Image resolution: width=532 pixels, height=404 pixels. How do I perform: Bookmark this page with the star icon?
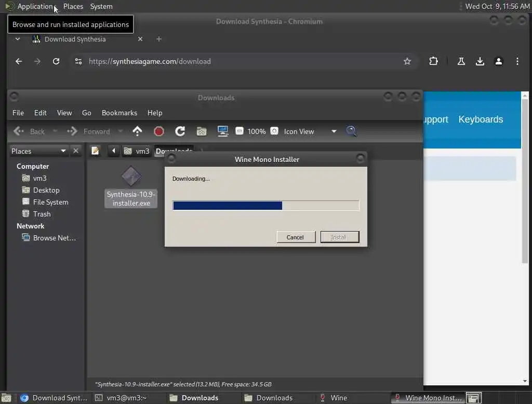pyautogui.click(x=407, y=61)
